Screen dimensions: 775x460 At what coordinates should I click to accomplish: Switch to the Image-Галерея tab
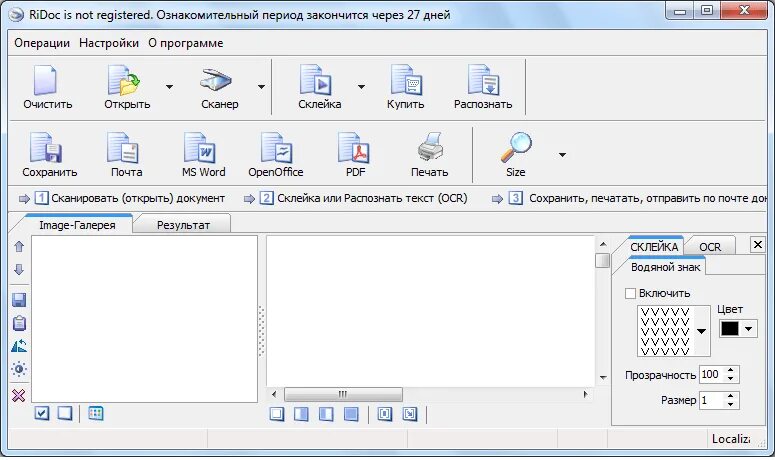pos(77,225)
